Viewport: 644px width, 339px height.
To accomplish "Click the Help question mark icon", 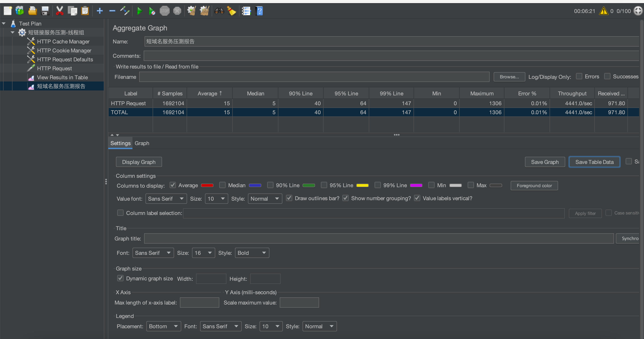I will (x=259, y=11).
